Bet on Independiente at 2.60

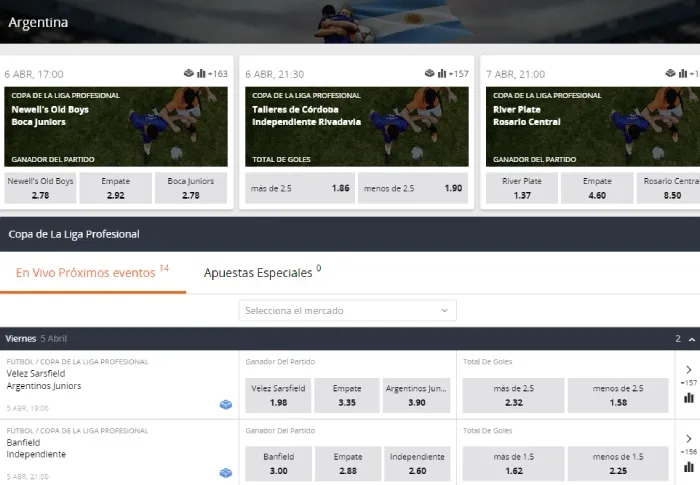click(417, 464)
